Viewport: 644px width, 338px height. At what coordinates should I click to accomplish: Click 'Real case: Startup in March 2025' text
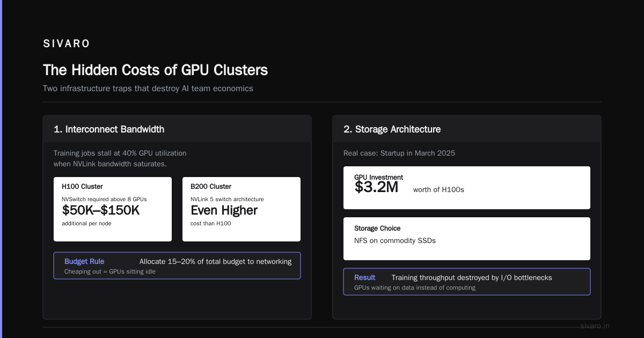tap(399, 153)
